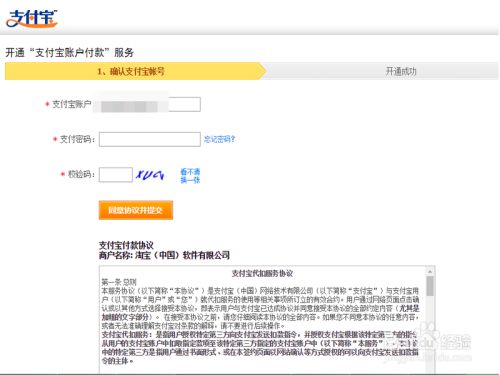Click '看不清 换一张' link

190,176
